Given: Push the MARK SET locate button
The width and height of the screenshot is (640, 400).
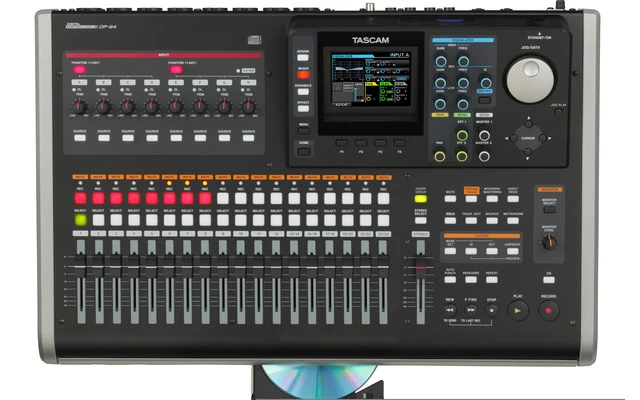Looking at the screenshot, I should pyautogui.click(x=450, y=251).
